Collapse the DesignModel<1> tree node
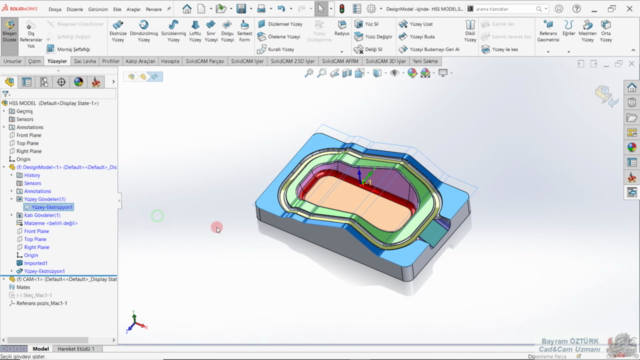This screenshot has height=360, width=640. coord(4,167)
